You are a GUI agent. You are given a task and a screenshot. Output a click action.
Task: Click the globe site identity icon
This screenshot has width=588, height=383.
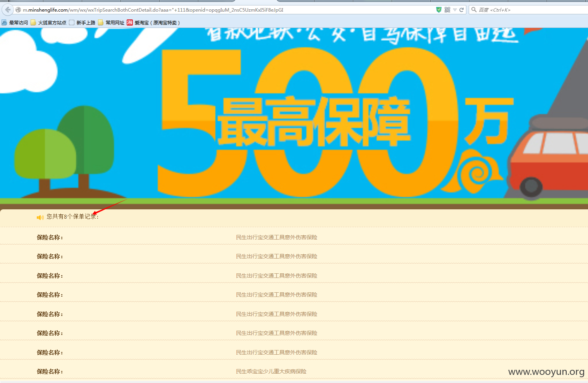[18, 10]
